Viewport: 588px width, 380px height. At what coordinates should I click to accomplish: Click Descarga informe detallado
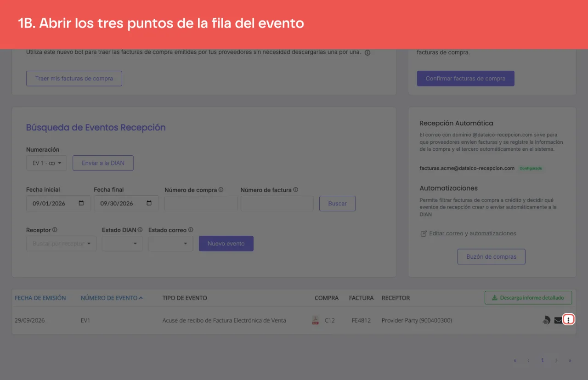click(528, 298)
